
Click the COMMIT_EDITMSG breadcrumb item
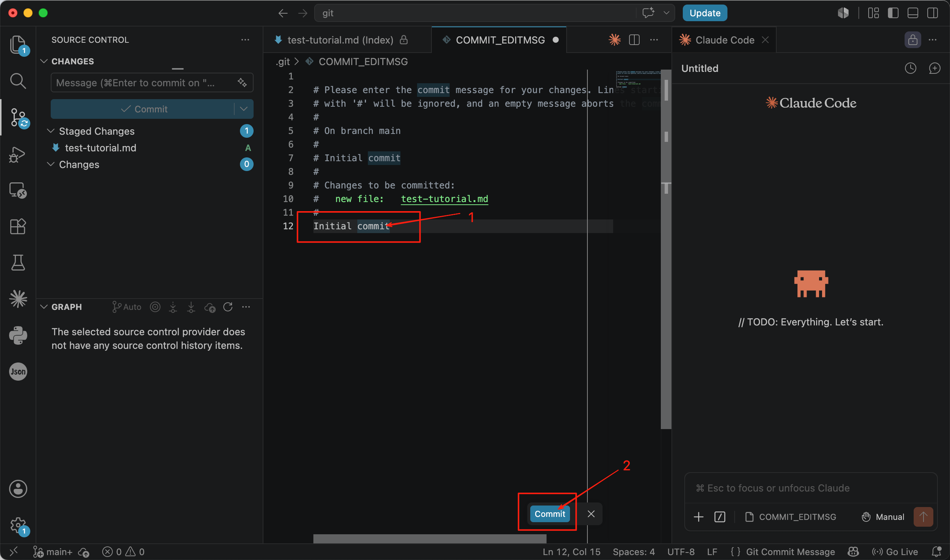pos(363,62)
